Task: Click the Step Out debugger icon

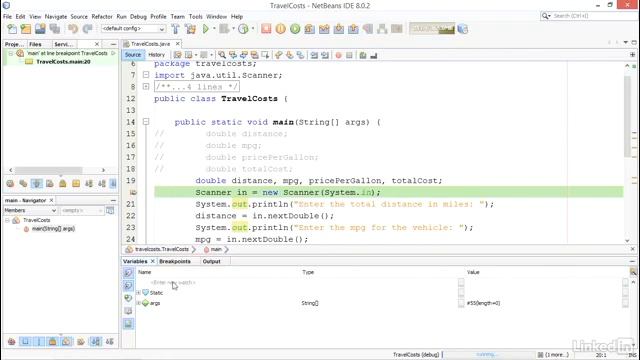Action: [353, 29]
